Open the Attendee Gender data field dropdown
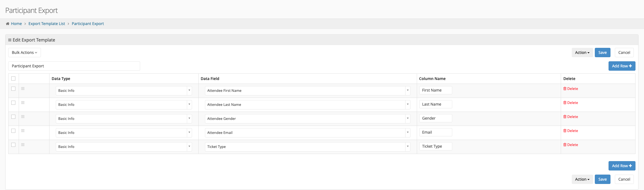The width and height of the screenshot is (644, 190). click(307, 119)
